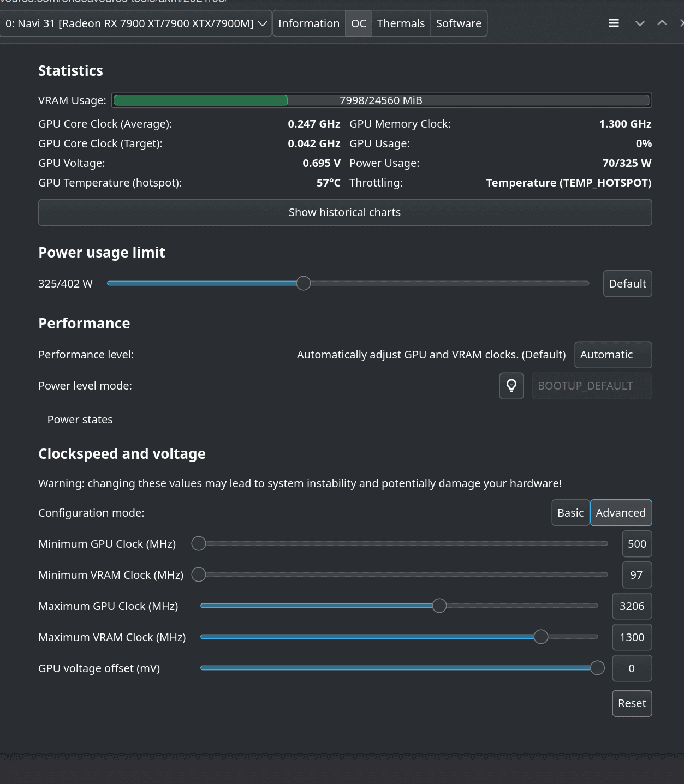Click the GPU voltage offset value field

632,668
